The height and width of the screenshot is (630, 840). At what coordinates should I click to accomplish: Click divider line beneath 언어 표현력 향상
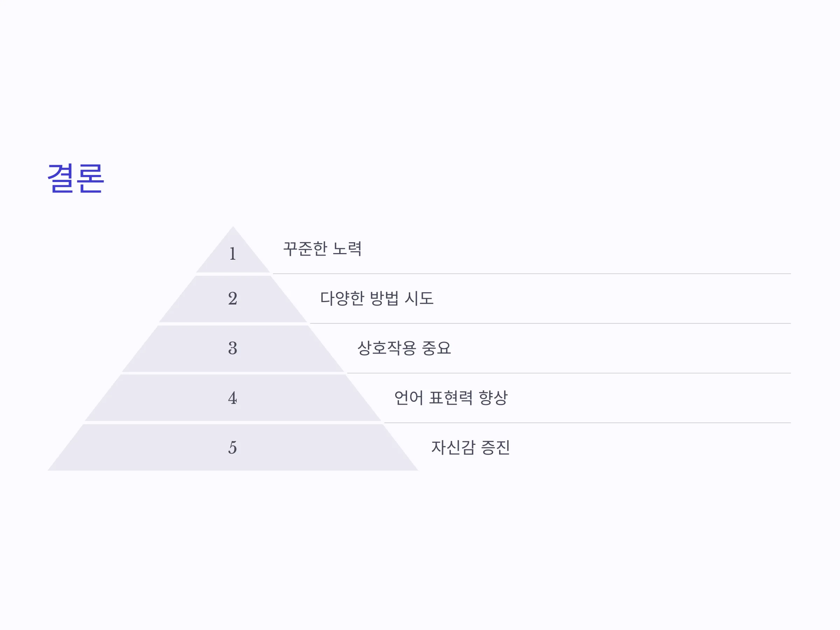point(587,423)
